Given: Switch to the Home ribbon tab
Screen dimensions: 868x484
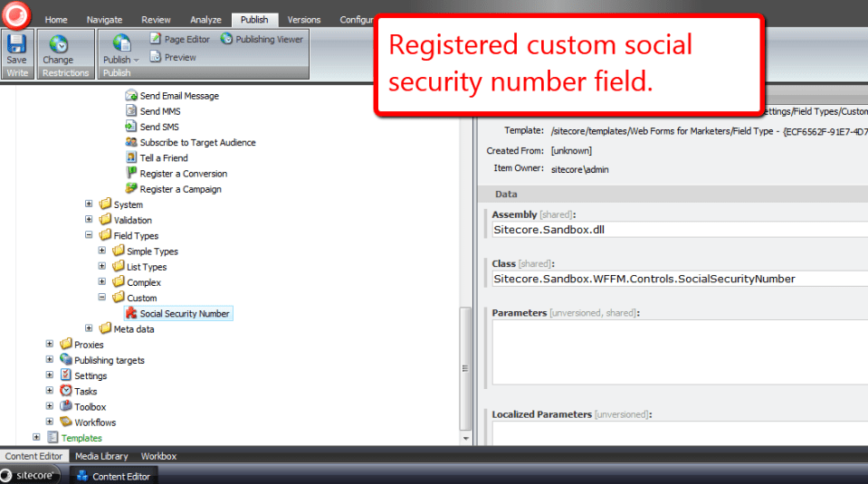Looking at the screenshot, I should pyautogui.click(x=56, y=19).
